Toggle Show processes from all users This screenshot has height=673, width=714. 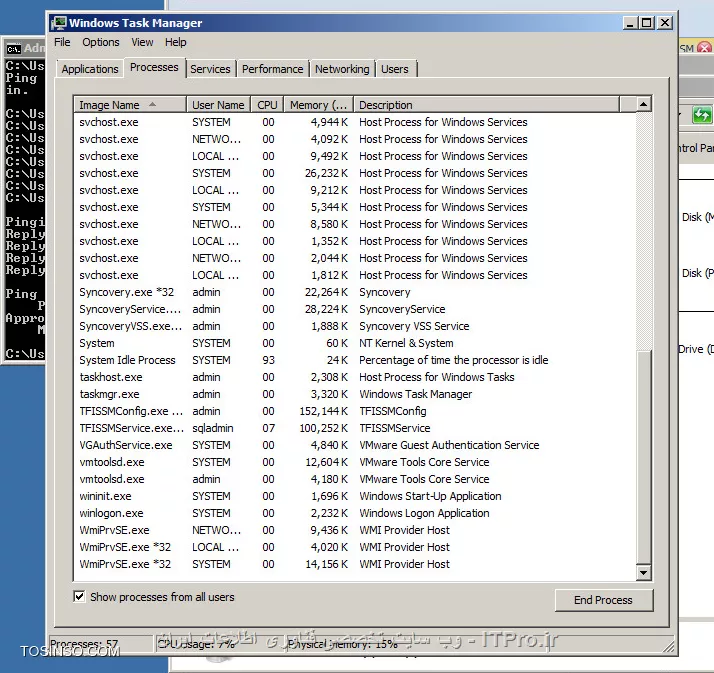click(x=79, y=597)
